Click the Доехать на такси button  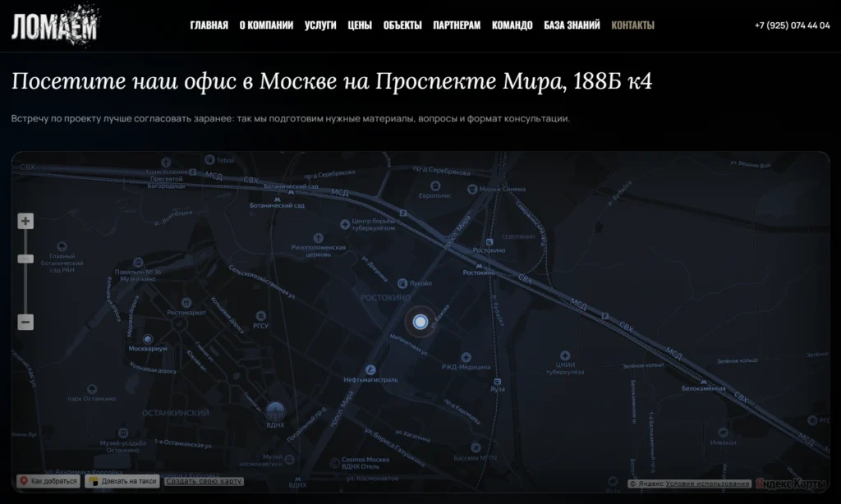click(122, 481)
